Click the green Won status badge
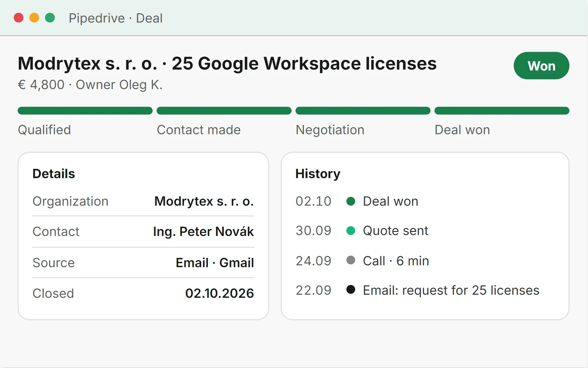Screen dimensions: 588x368 point(541,66)
